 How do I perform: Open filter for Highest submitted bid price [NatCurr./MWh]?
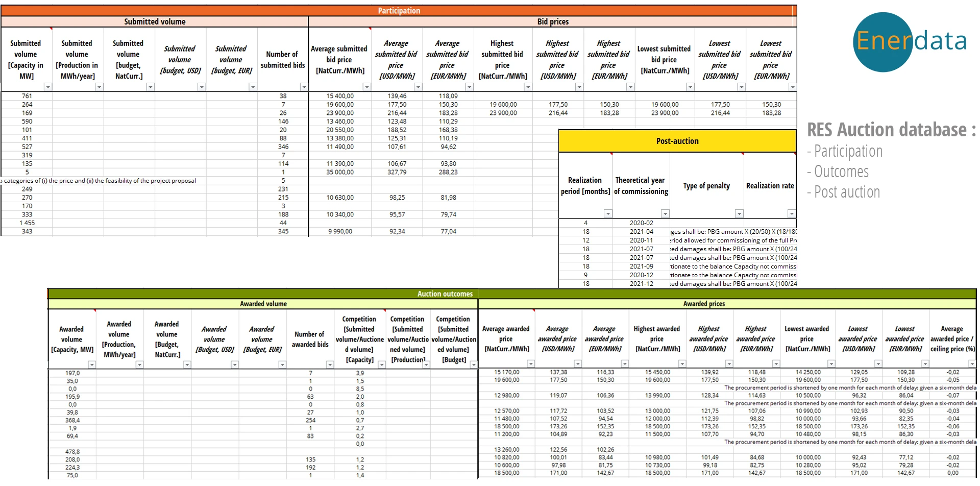528,87
